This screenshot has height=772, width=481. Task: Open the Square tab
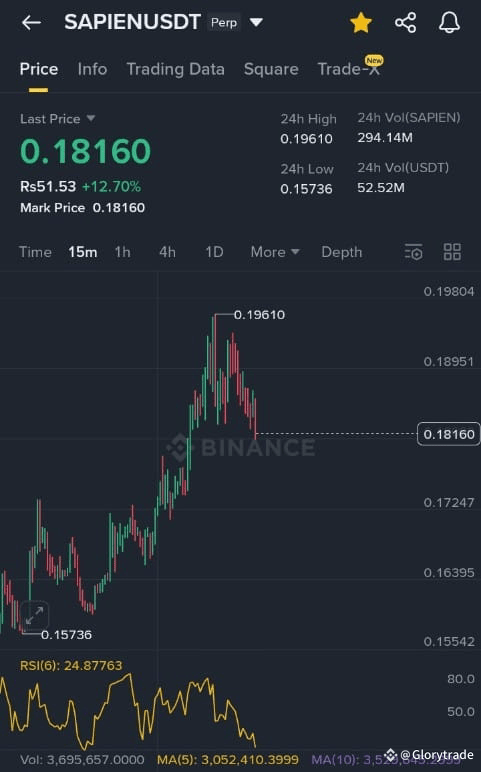[271, 69]
